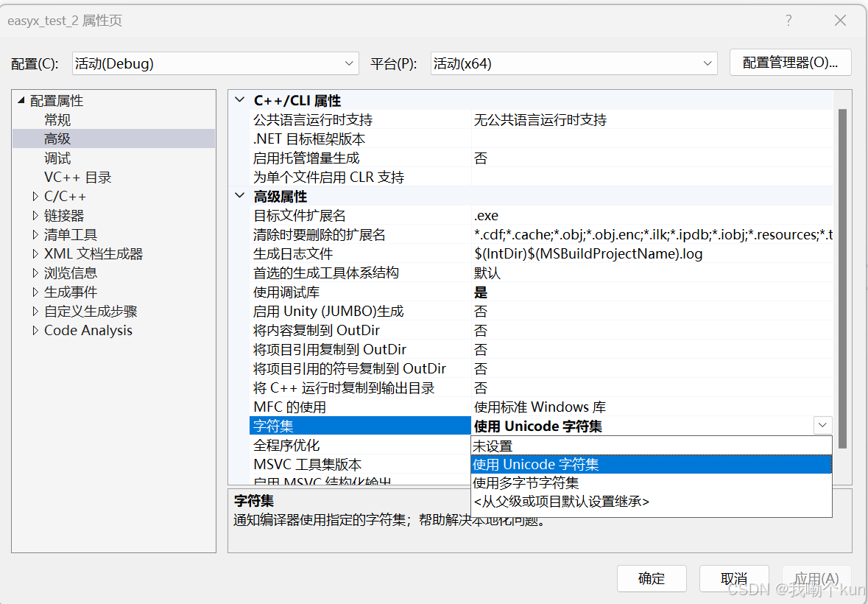The width and height of the screenshot is (868, 604).
Task: Expand the 清单工具 tree node
Action: coord(35,234)
